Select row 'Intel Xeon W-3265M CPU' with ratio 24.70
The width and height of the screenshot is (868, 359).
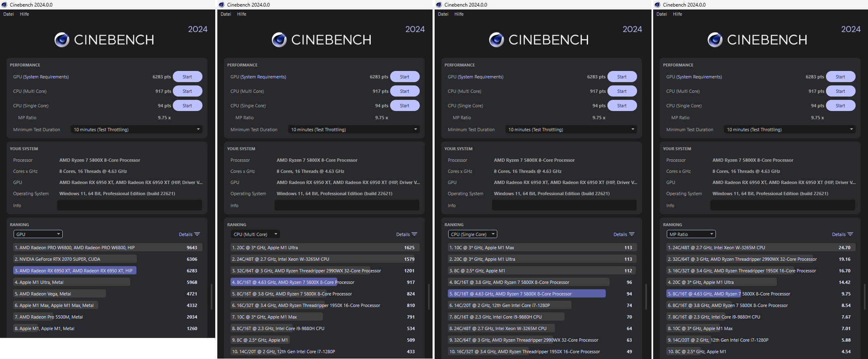point(761,248)
